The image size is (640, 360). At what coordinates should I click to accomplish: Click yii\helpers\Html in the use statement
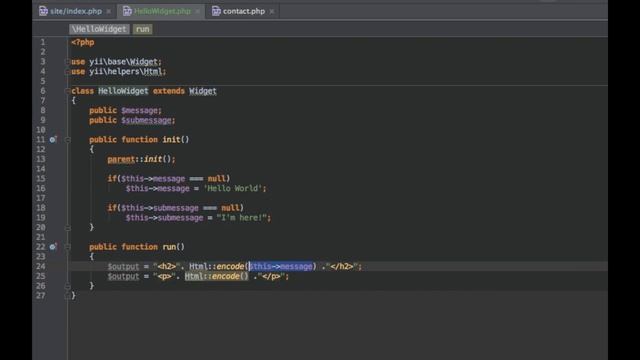coord(126,71)
